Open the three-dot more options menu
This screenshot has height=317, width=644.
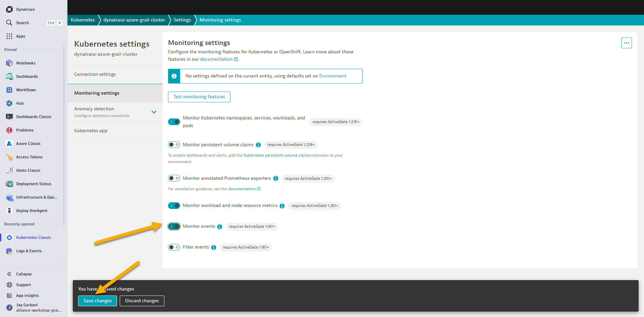[626, 43]
